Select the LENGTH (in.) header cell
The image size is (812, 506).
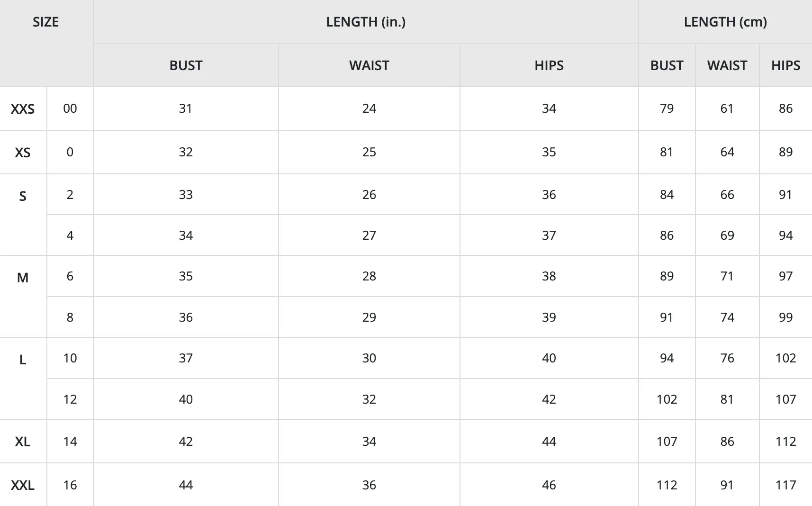[x=366, y=22]
